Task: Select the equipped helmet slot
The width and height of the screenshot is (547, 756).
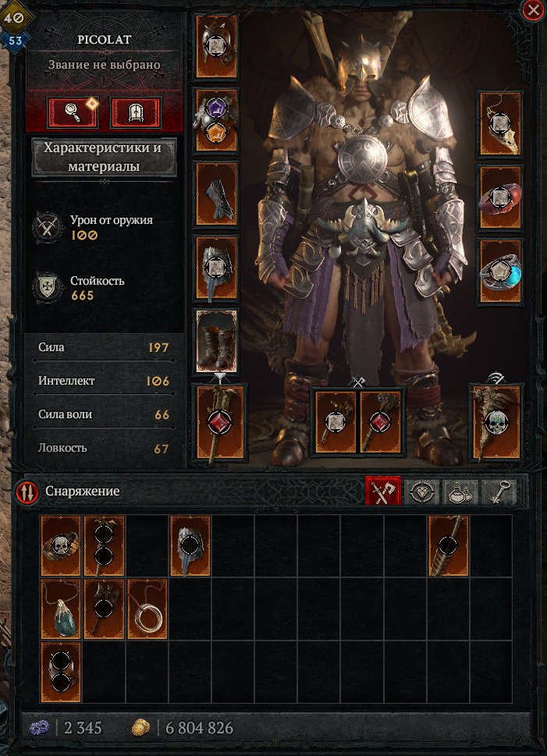Action: click(217, 46)
